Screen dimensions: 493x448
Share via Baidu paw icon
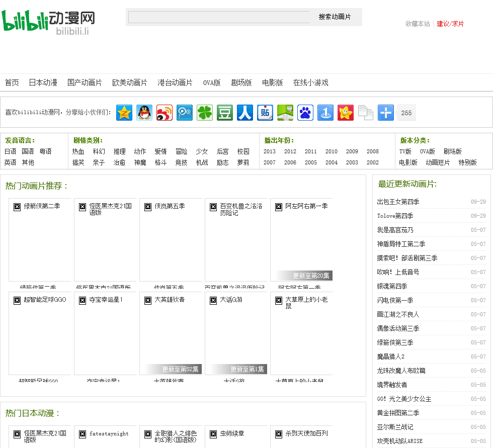[305, 113]
